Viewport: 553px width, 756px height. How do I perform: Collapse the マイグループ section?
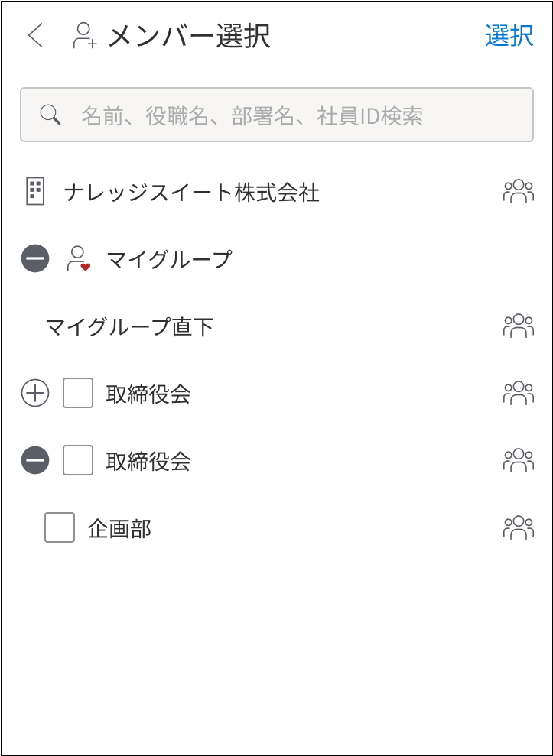click(x=35, y=258)
